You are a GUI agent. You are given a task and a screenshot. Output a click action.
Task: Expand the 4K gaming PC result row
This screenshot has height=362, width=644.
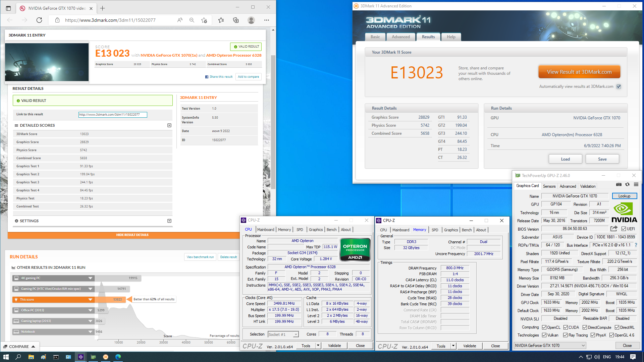(90, 278)
